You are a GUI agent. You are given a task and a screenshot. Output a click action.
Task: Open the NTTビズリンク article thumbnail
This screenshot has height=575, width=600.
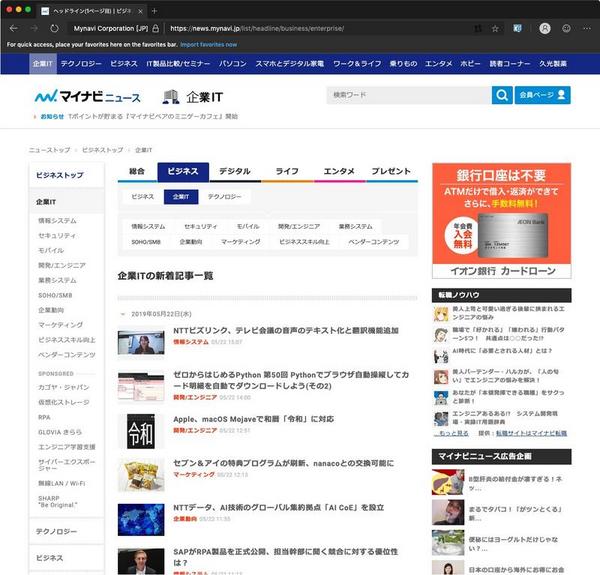(x=141, y=342)
